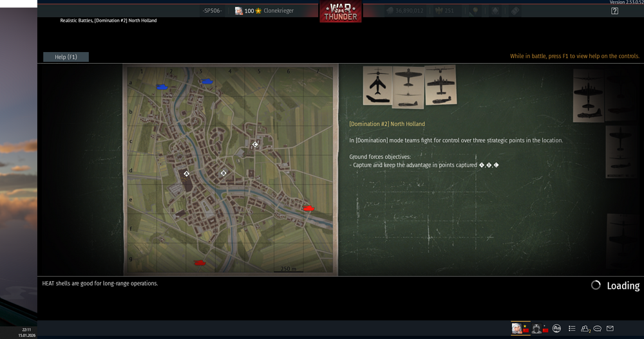Open the squad invite icon
The width and height of the screenshot is (644, 339).
[x=556, y=328]
